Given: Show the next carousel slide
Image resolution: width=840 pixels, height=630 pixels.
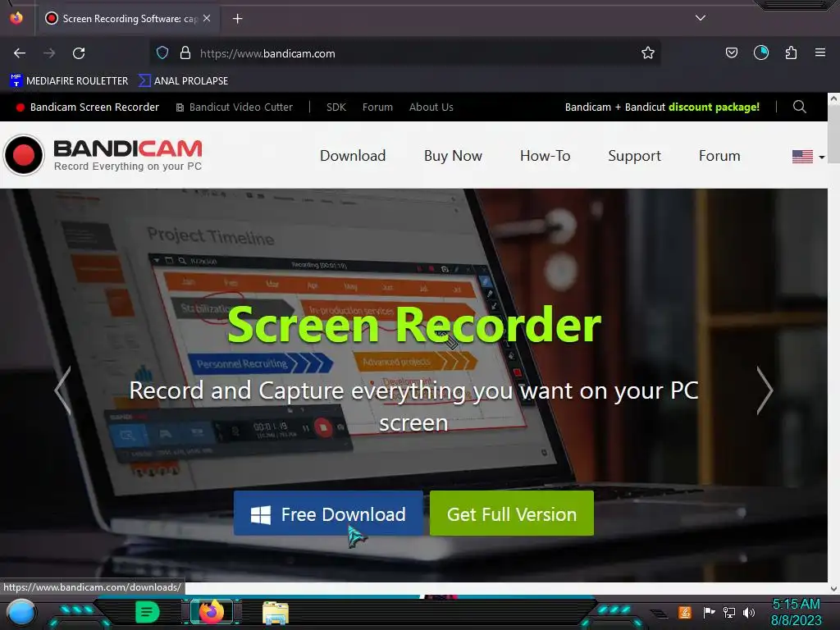Looking at the screenshot, I should pyautogui.click(x=765, y=390).
